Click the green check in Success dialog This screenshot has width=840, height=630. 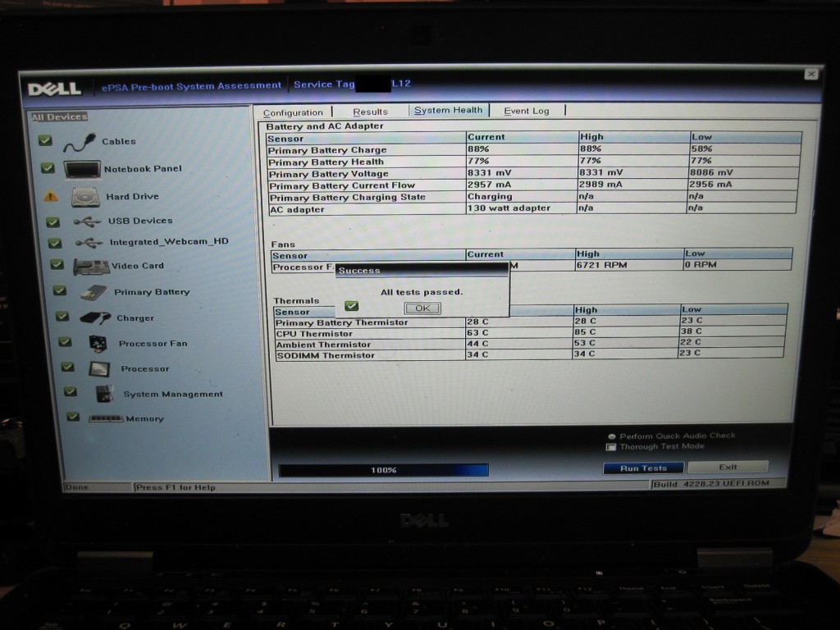(351, 306)
